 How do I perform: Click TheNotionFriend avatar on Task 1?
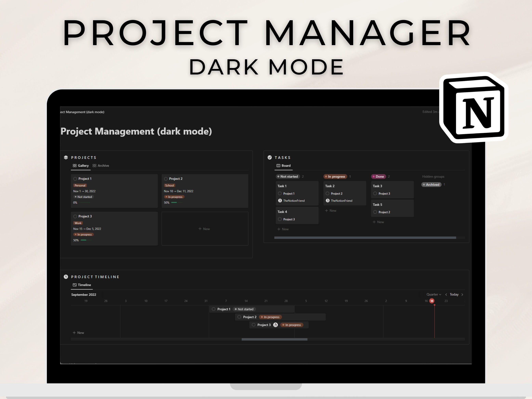pyautogui.click(x=280, y=201)
